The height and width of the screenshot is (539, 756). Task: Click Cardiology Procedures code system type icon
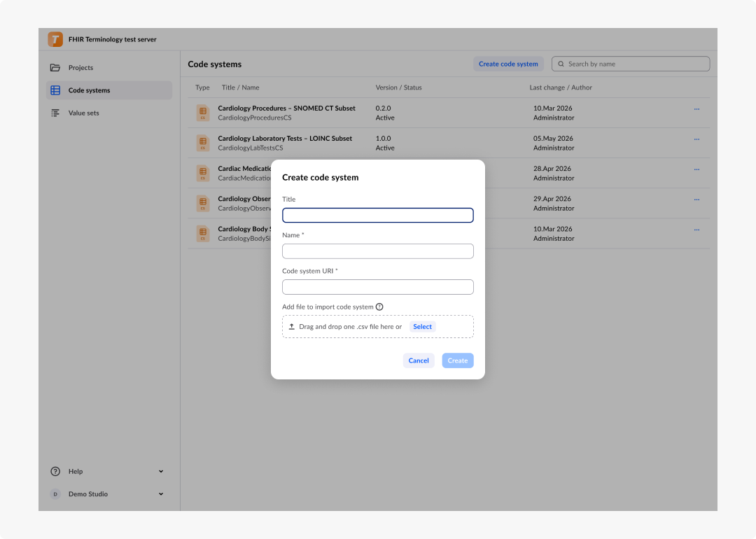[x=203, y=113]
